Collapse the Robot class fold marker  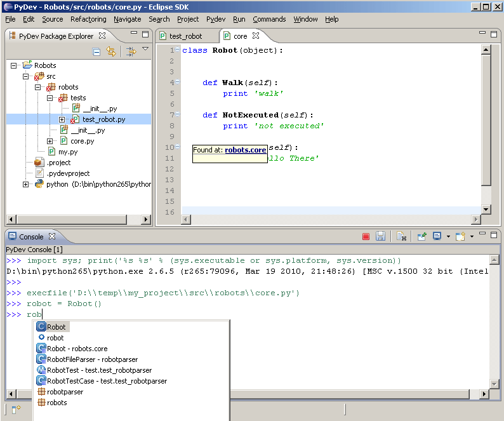(178, 50)
